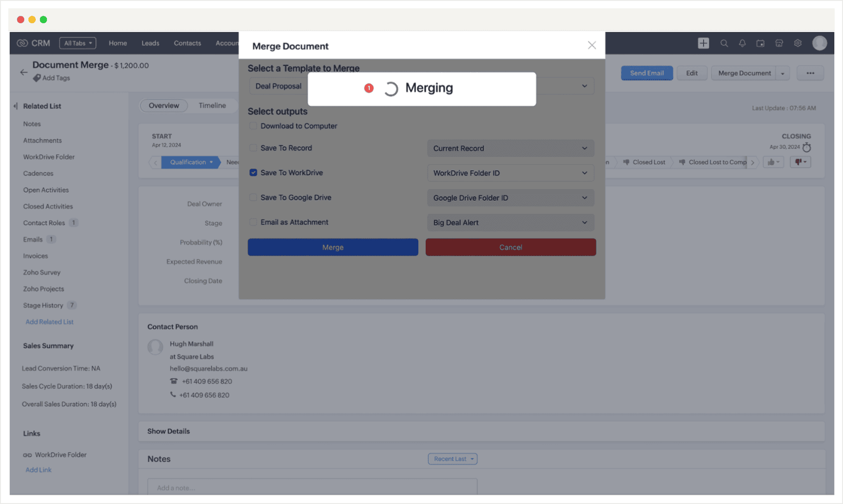Open Attachments in the Related List

[x=43, y=141]
